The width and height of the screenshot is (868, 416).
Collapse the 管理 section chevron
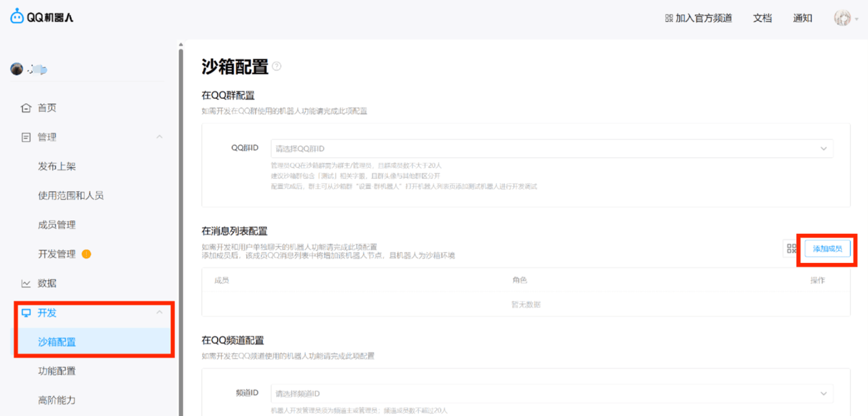pyautogui.click(x=159, y=137)
